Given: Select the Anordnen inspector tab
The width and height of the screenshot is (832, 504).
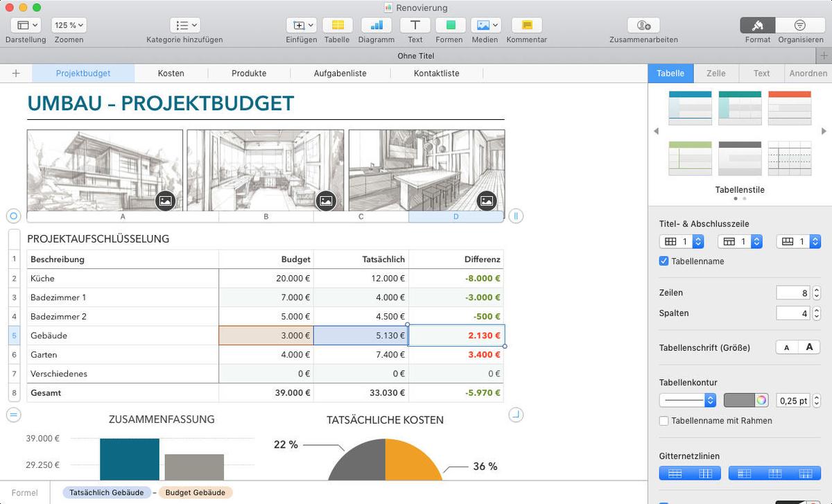Looking at the screenshot, I should coord(808,73).
